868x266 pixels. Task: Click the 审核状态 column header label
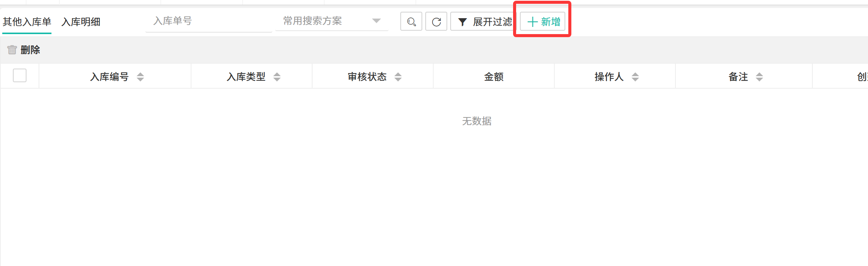(x=367, y=77)
